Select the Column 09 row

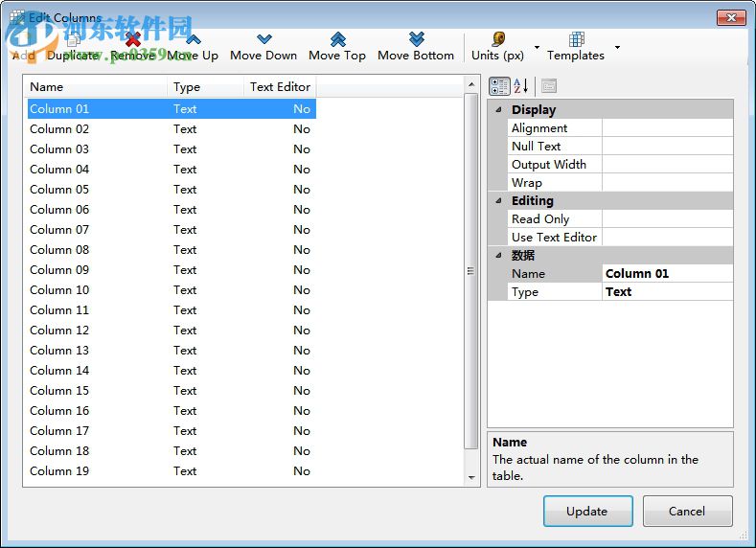(x=172, y=270)
